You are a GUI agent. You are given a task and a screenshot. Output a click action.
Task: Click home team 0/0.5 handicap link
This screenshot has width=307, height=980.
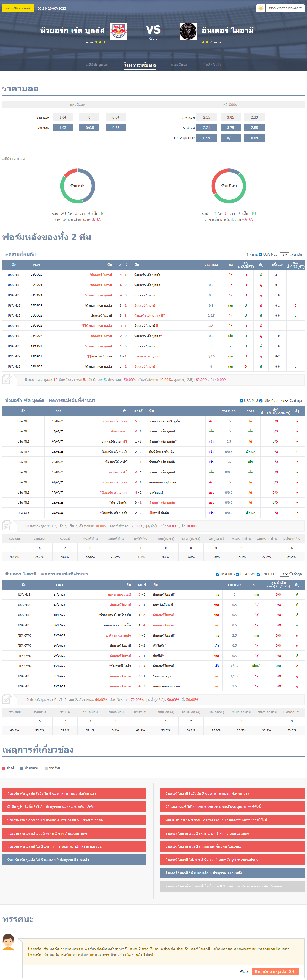pyautogui.click(x=96, y=219)
